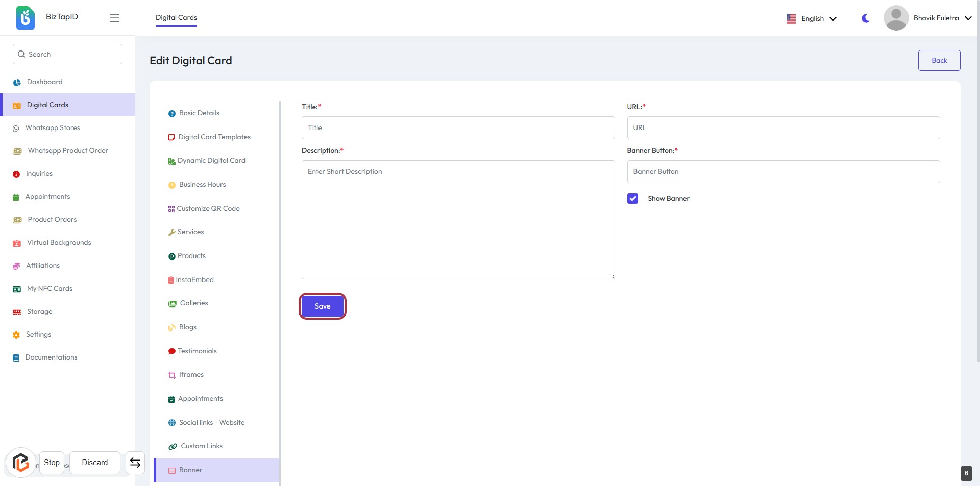Open the English language dropdown
This screenshot has height=486, width=980.
[x=812, y=18]
